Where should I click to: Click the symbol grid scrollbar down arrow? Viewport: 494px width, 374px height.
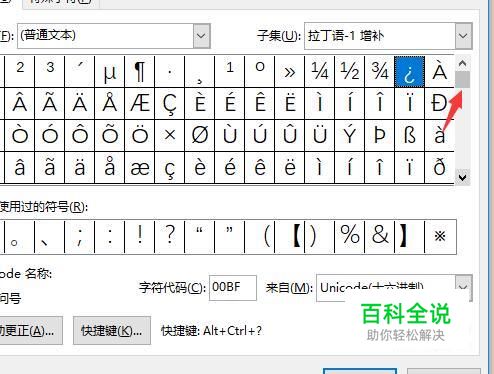click(462, 177)
